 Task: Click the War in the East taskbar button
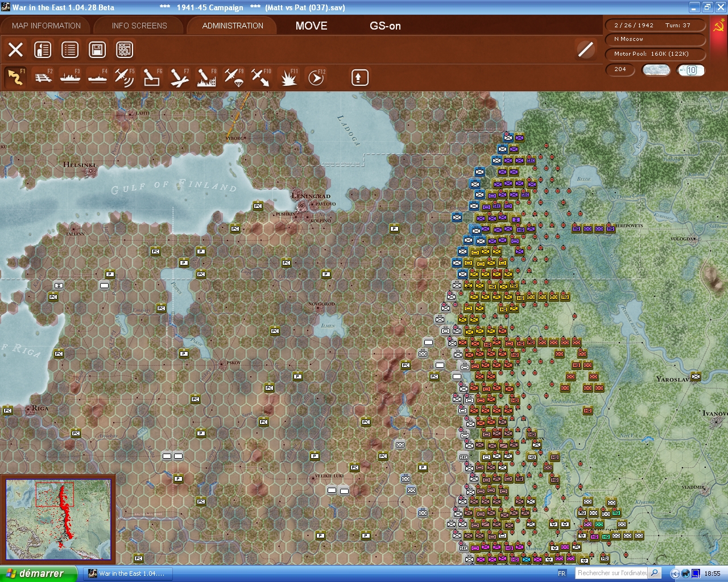(128, 573)
